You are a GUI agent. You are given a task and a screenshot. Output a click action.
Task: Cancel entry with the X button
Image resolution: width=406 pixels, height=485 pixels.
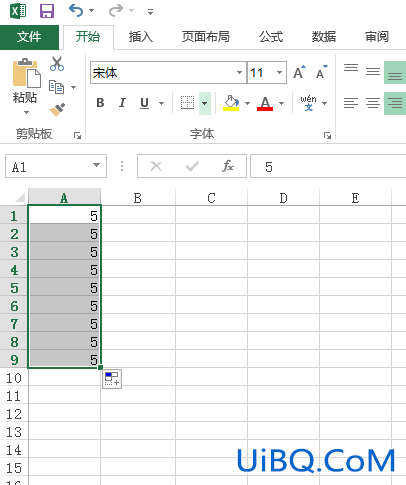[x=156, y=166]
